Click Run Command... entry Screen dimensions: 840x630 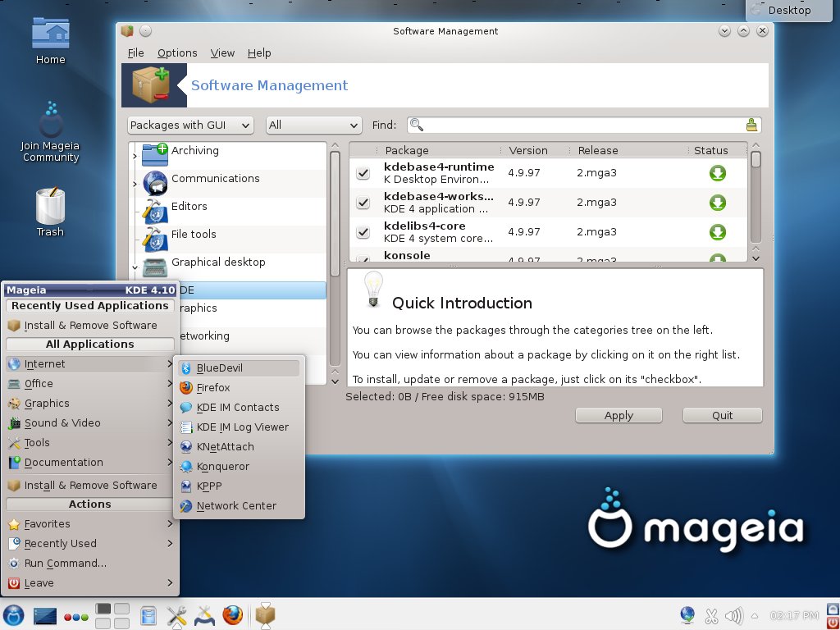tap(90, 564)
